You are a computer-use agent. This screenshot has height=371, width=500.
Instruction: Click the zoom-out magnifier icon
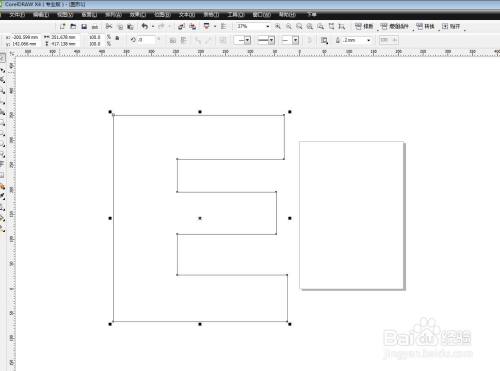[x=289, y=26]
